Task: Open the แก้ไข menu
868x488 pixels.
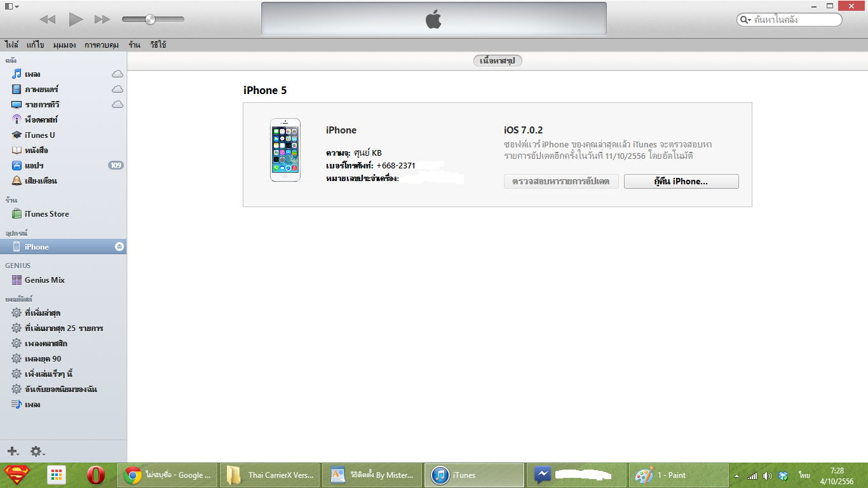Action: coord(35,45)
